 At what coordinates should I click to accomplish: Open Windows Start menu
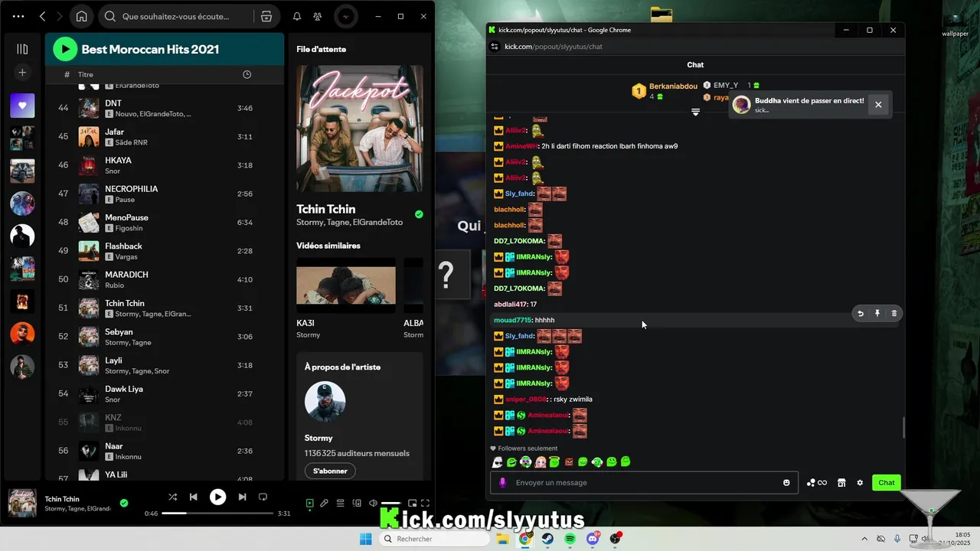click(366, 539)
